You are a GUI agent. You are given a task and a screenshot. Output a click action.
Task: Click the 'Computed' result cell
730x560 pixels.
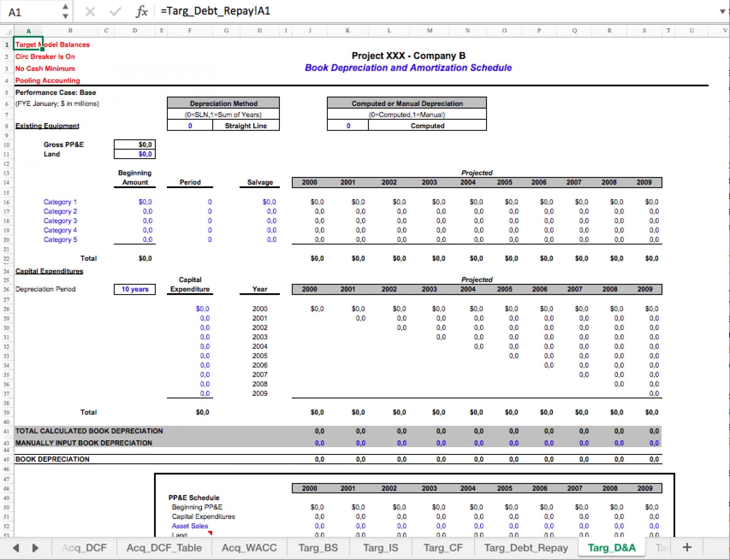427,126
